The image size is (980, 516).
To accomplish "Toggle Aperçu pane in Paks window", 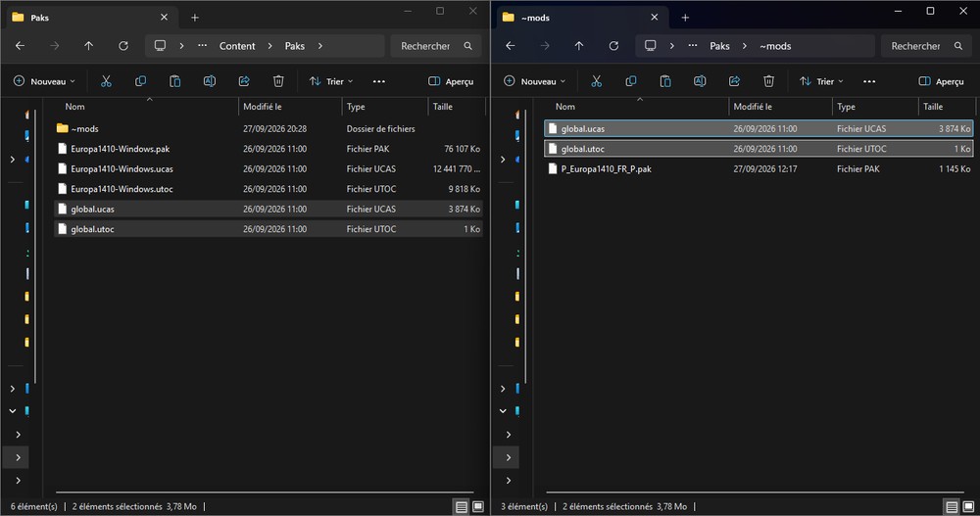I will [451, 81].
